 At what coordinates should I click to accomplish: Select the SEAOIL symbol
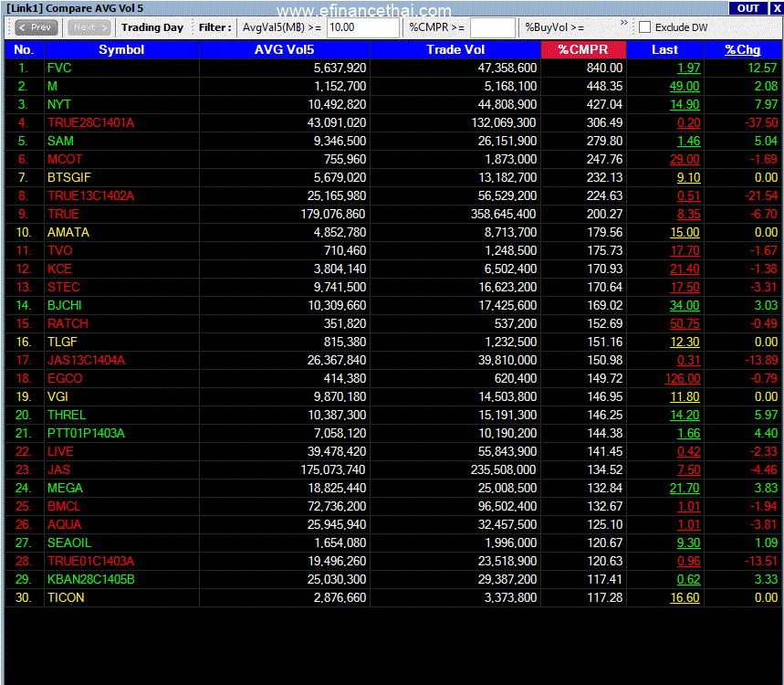click(x=69, y=543)
